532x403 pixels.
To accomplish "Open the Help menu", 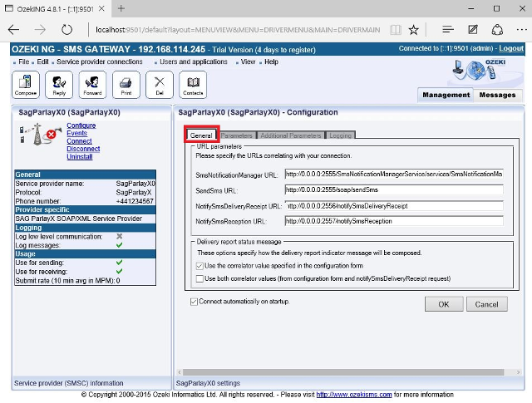I will click(x=272, y=61).
